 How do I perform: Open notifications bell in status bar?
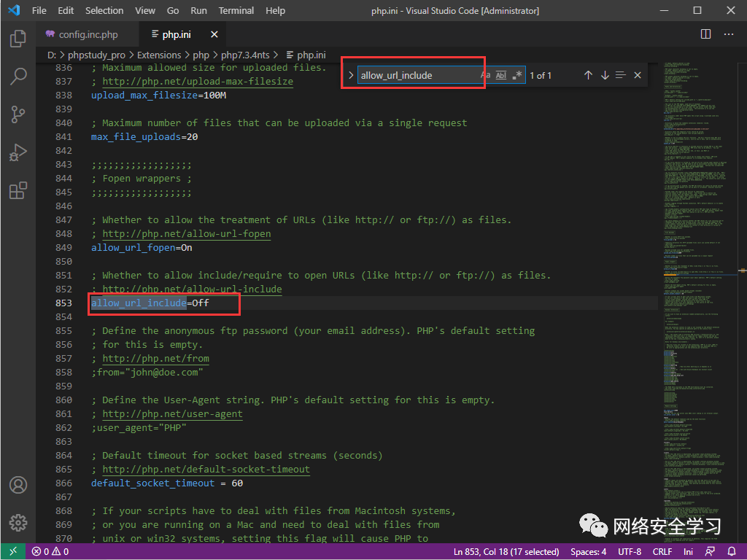(732, 551)
